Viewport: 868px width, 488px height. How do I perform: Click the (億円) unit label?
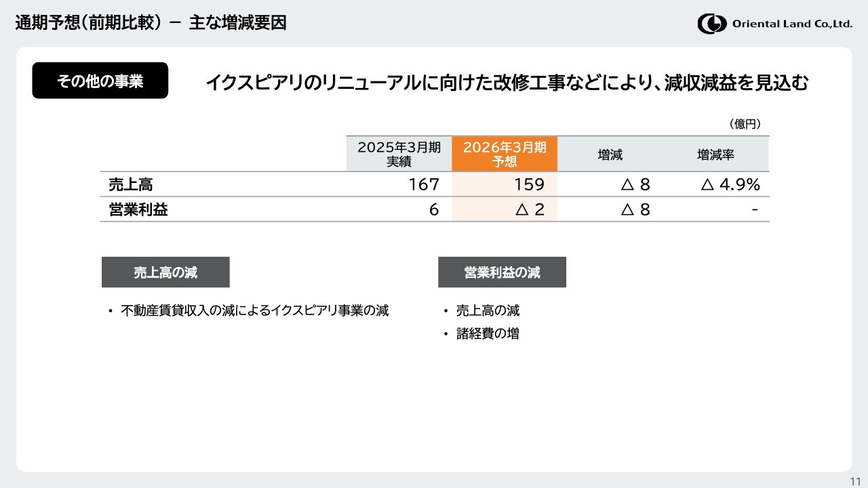745,124
